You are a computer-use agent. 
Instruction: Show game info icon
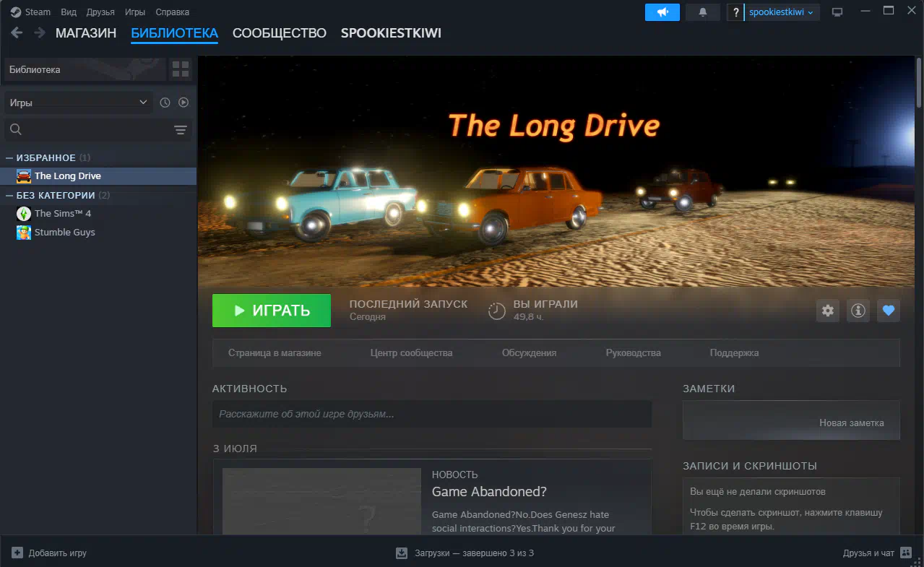(x=858, y=311)
